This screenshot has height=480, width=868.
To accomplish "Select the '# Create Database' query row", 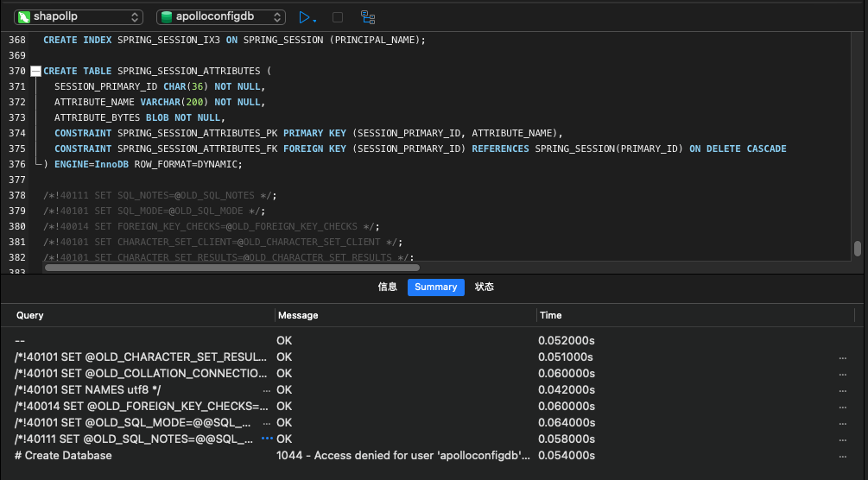I will [x=63, y=455].
